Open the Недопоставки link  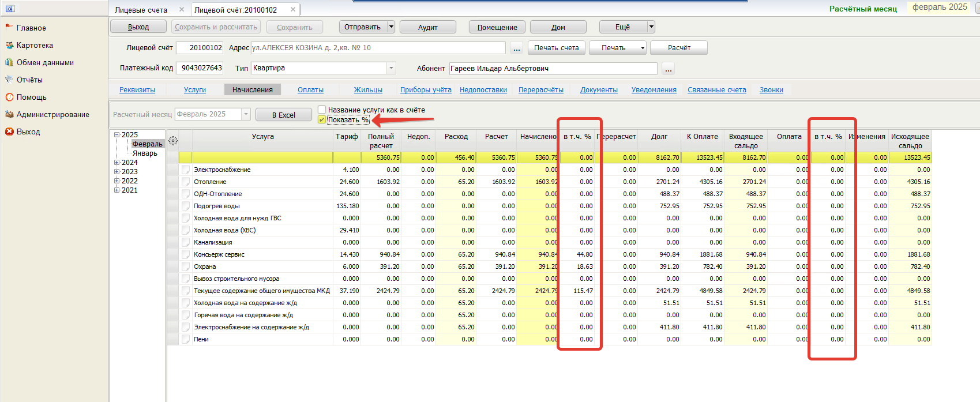pyautogui.click(x=483, y=90)
